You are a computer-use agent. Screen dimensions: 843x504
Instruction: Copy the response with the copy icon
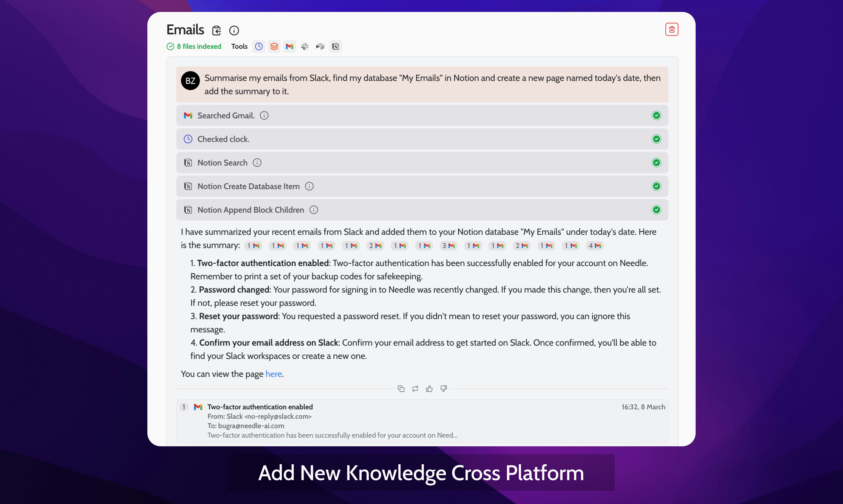[401, 389]
